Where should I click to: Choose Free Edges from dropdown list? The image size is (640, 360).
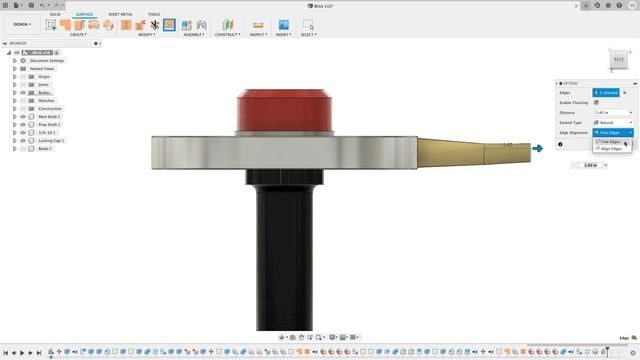coord(612,142)
